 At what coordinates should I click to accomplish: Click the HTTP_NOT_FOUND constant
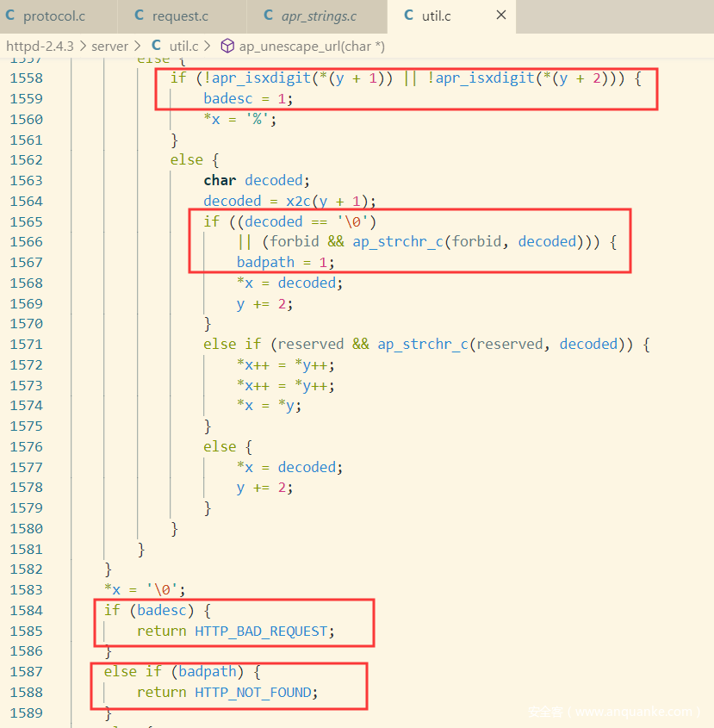tap(256, 692)
